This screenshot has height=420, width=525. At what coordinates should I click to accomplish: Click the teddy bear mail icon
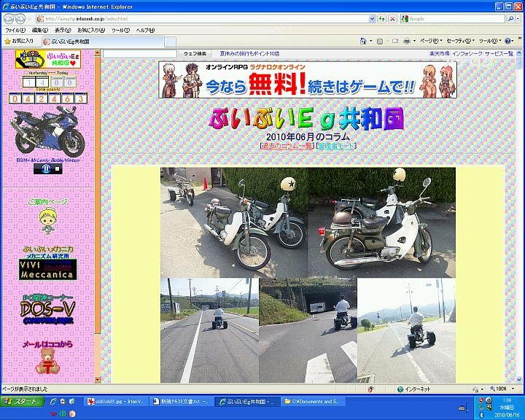47,362
